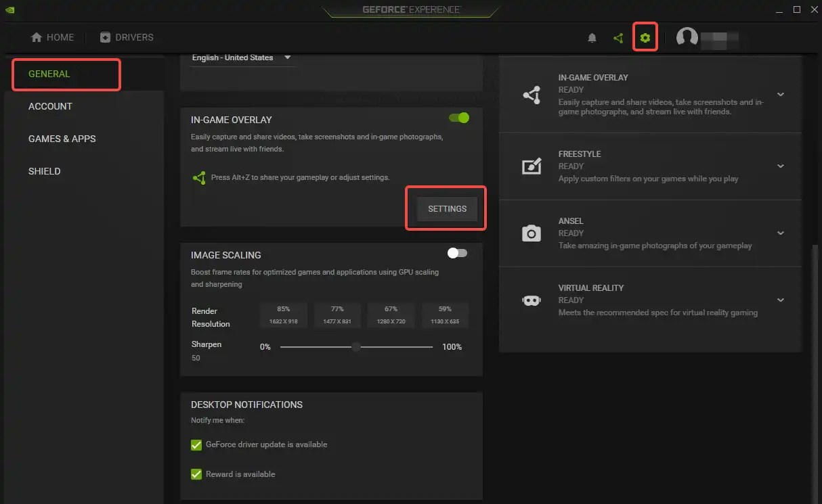This screenshot has width=822, height=504.
Task: Click the NVIDIA logo in the titlebar
Action: click(11, 9)
